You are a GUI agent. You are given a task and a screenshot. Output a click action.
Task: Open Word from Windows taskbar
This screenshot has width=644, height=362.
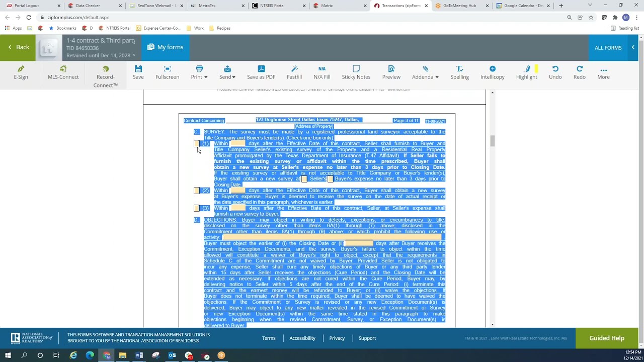(x=139, y=355)
